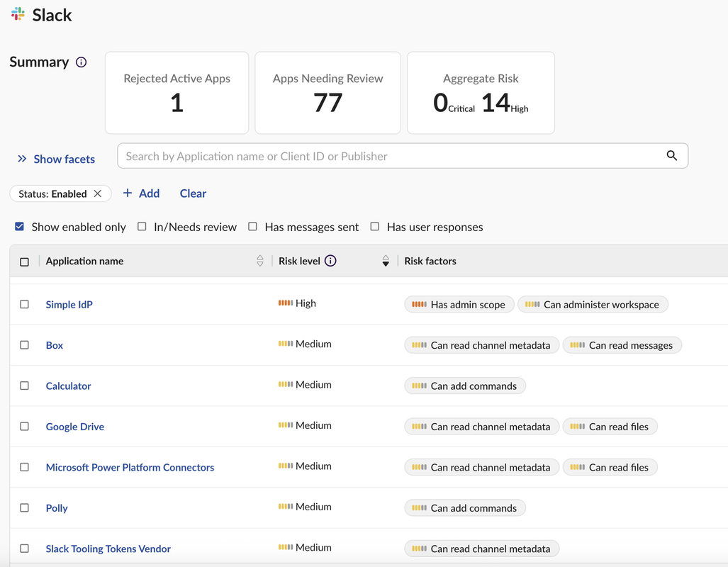Add a new filter
Screen dimensions: 728x567
141,193
